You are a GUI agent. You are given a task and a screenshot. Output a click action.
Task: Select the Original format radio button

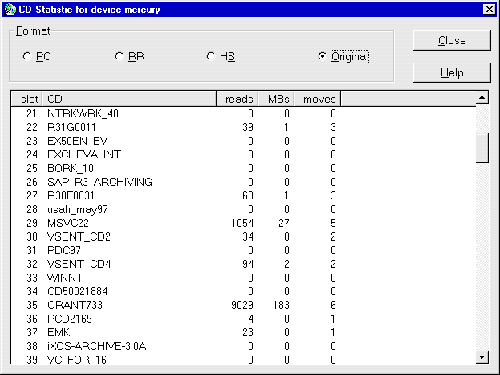[x=343, y=57]
